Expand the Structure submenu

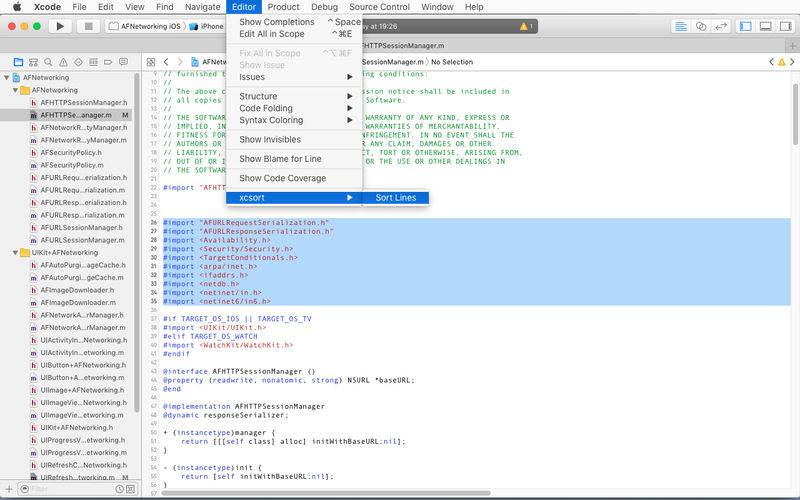pos(294,96)
